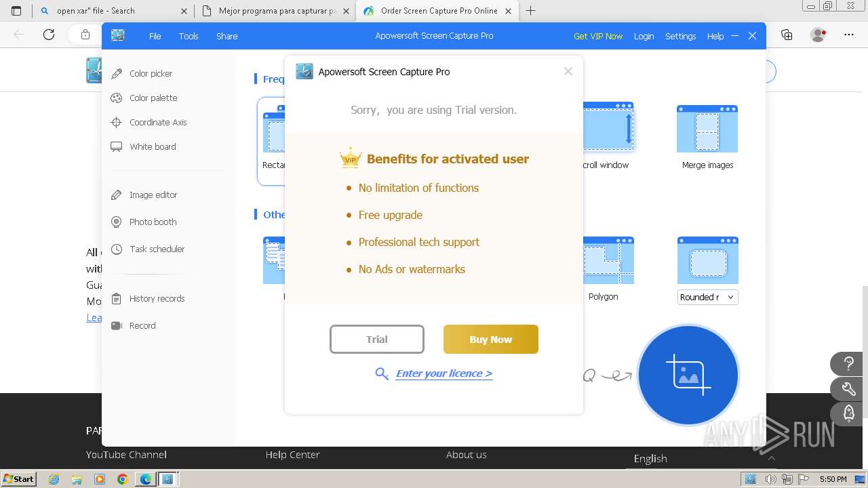Click the Trial button
The height and width of the screenshot is (488, 868).
[x=377, y=340]
